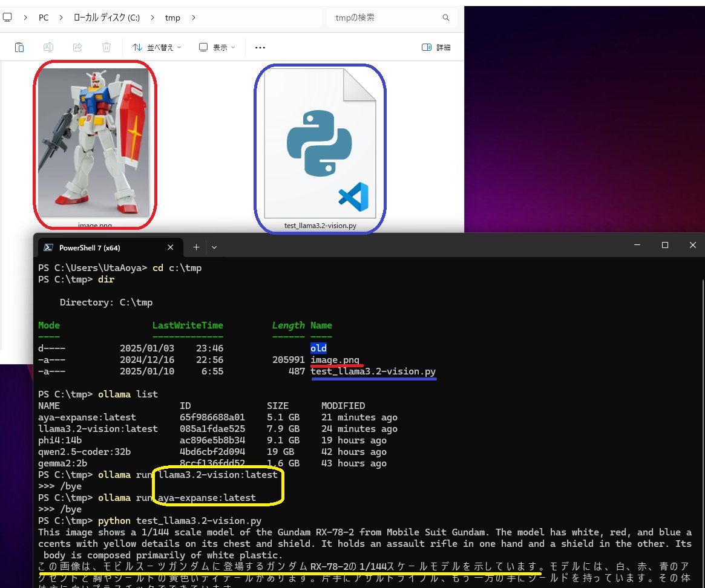Viewport: 705px width, 588px height.
Task: Click the paste clipboard icon in Explorer toolbar
Action: (x=19, y=47)
